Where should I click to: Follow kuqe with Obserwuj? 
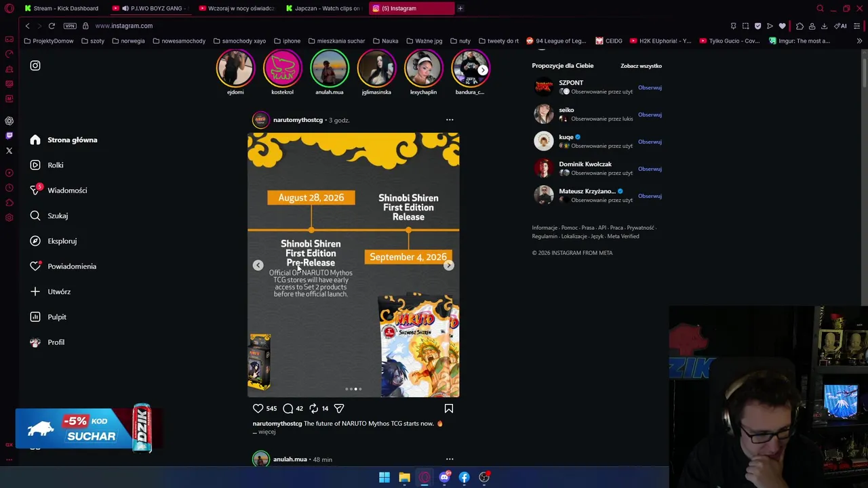click(x=650, y=142)
